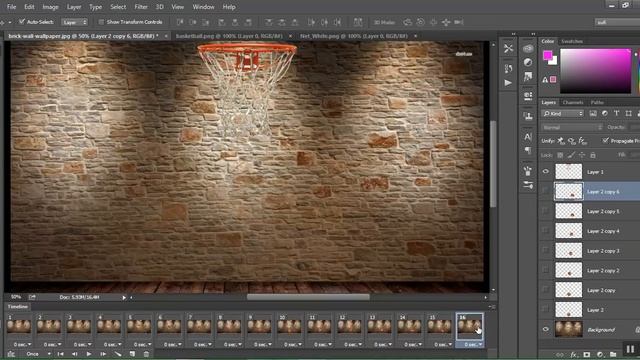The height and width of the screenshot is (360, 640).
Task: Open the Window menu
Action: click(x=203, y=7)
